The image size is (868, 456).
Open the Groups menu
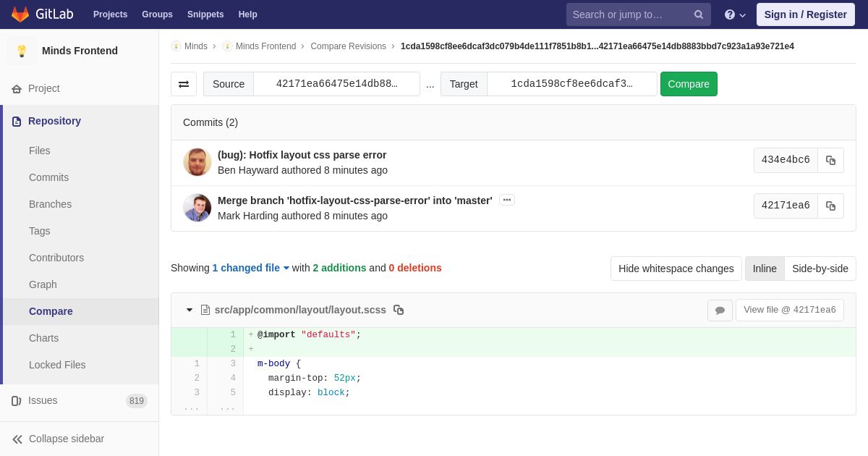(157, 14)
